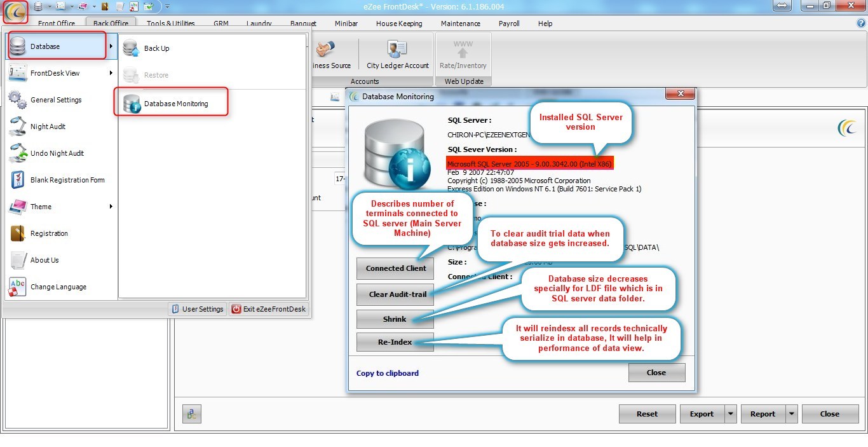This screenshot has width=868, height=447.
Task: Click the Re-Index button
Action: (395, 342)
